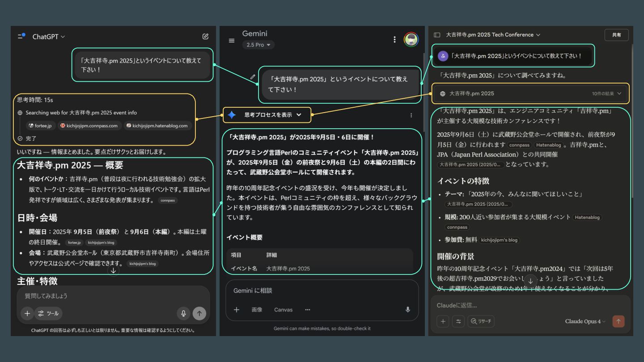Select the 画像 option in Gemini

coord(257,310)
